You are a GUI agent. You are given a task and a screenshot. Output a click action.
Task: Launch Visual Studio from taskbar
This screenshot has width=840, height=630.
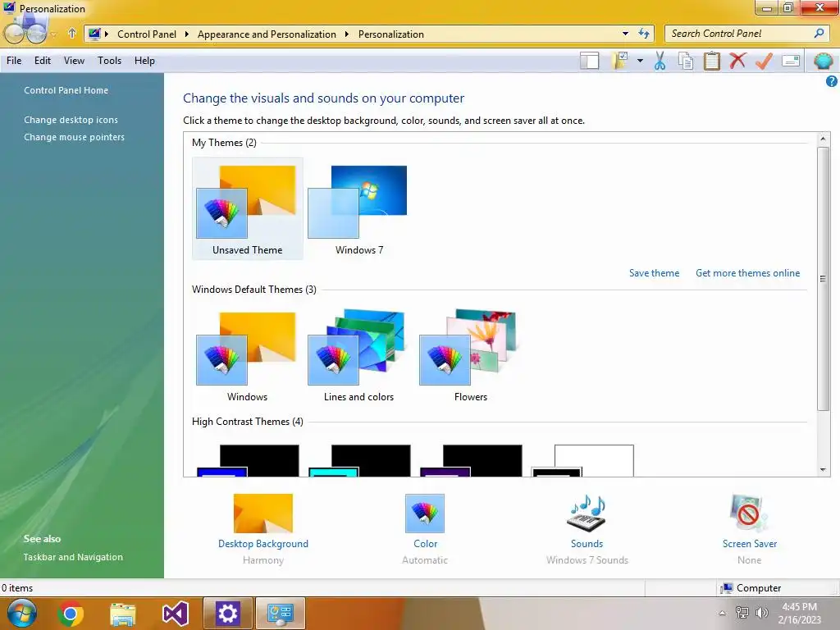176,614
